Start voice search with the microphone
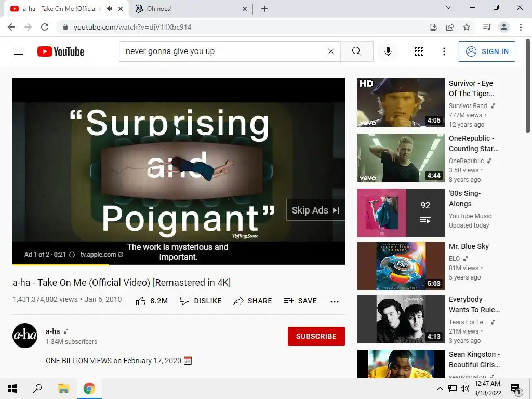The height and width of the screenshot is (399, 532). (388, 51)
